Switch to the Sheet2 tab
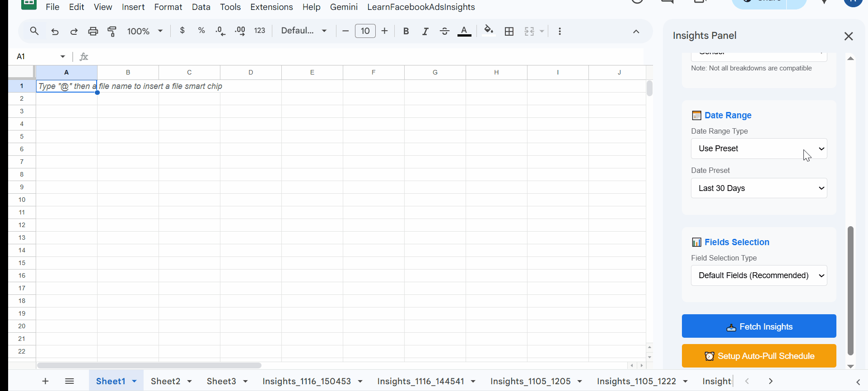868x391 pixels. [165, 381]
